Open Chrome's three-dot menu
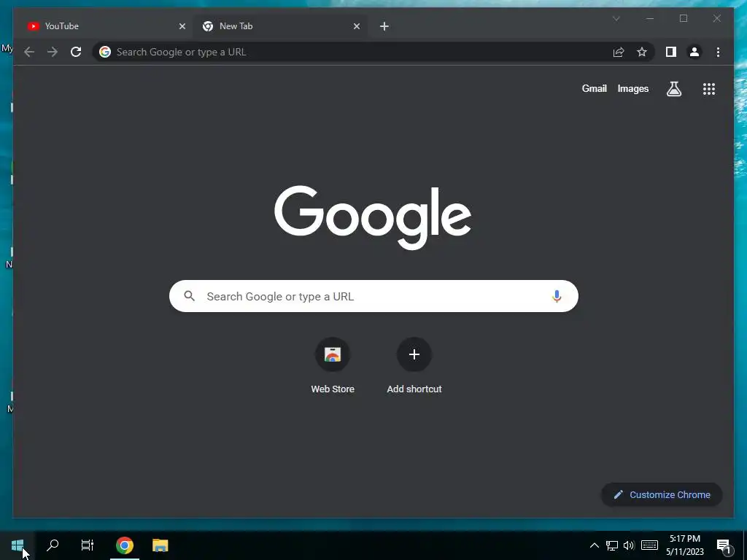This screenshot has width=747, height=560. 718,52
